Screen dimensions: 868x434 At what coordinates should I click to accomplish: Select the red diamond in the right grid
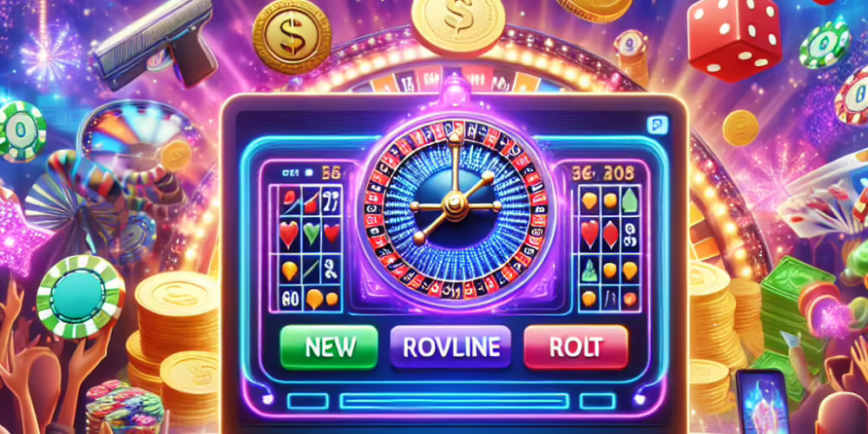click(610, 233)
